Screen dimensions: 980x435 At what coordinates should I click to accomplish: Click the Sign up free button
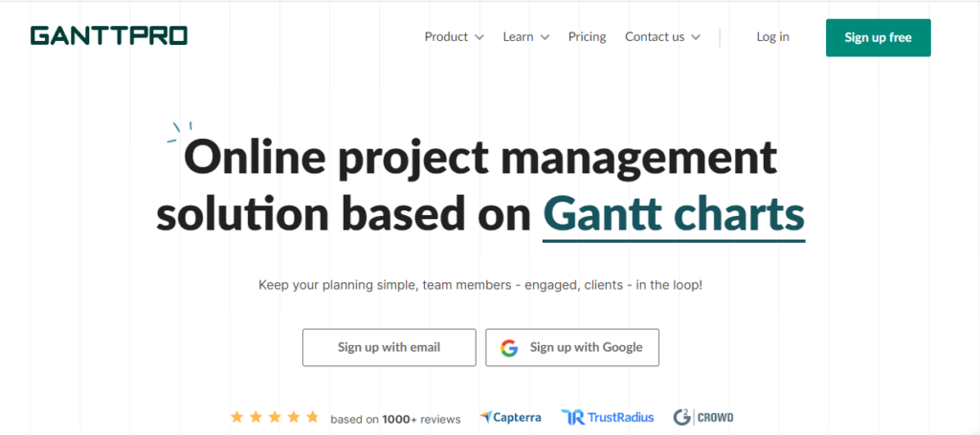coord(879,37)
